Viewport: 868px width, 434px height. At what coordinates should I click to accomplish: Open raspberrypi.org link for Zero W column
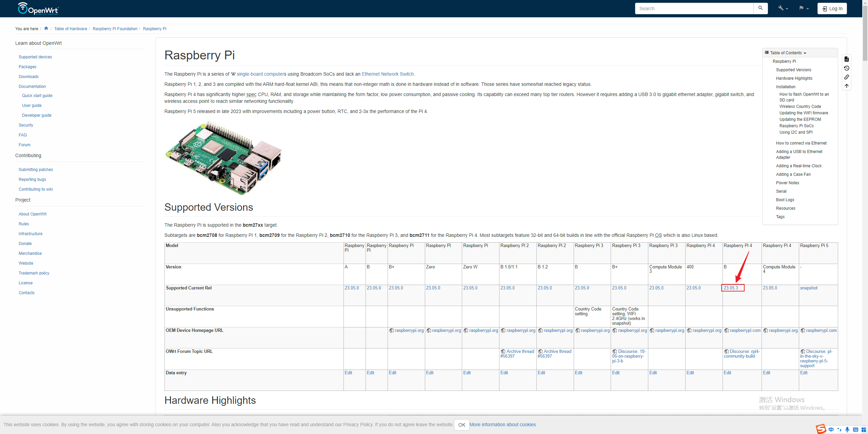click(x=480, y=331)
